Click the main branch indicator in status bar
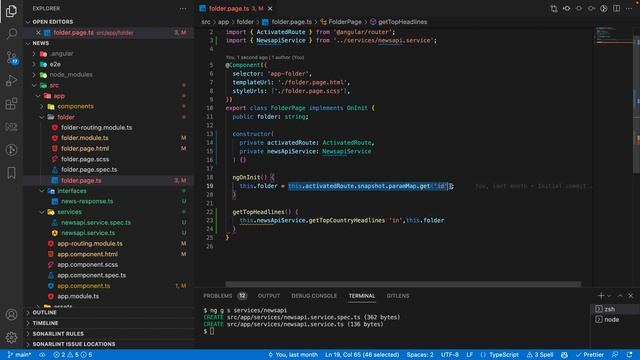 (19, 355)
